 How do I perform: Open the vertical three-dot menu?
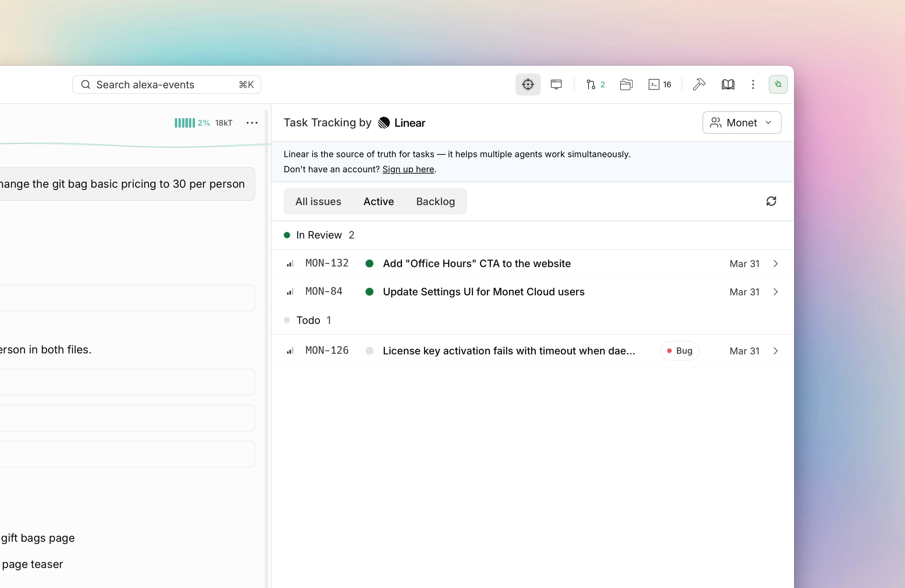coord(752,84)
